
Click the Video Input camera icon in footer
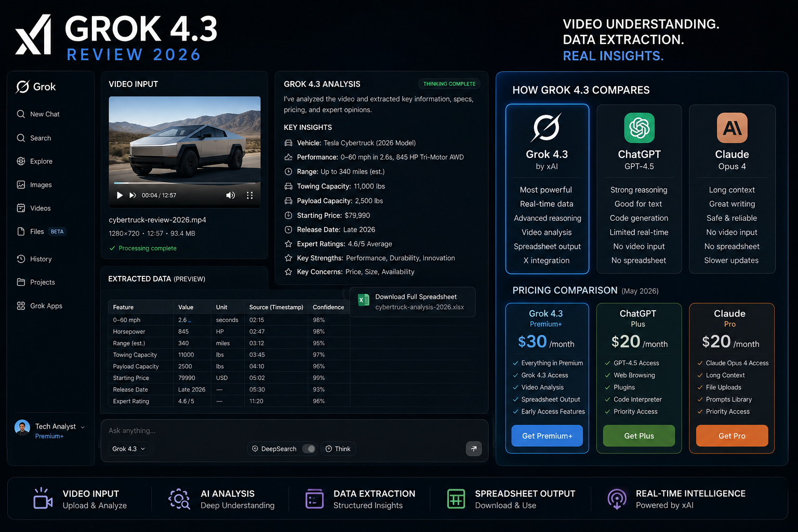point(43,498)
